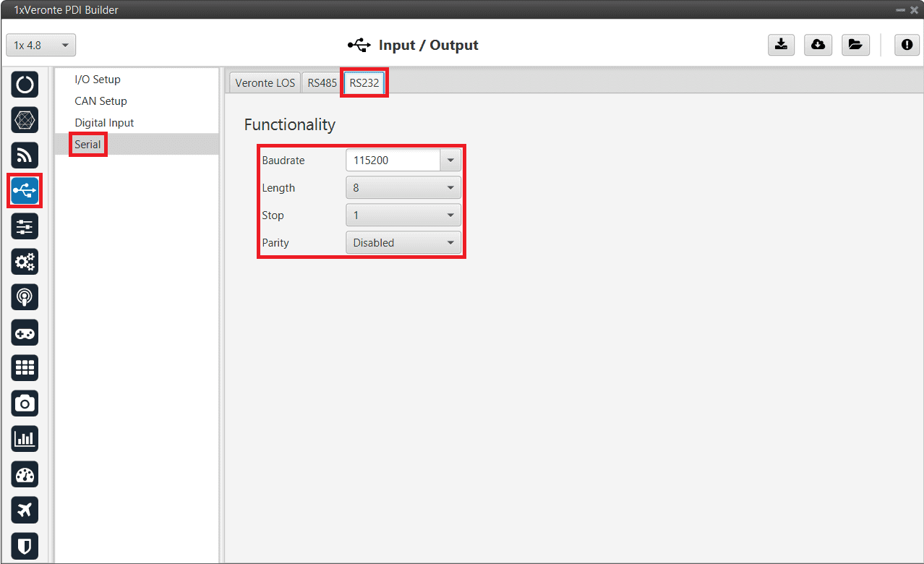Click the airplane sidebar icon
Viewport: 924px width, 564px height.
pyautogui.click(x=25, y=510)
